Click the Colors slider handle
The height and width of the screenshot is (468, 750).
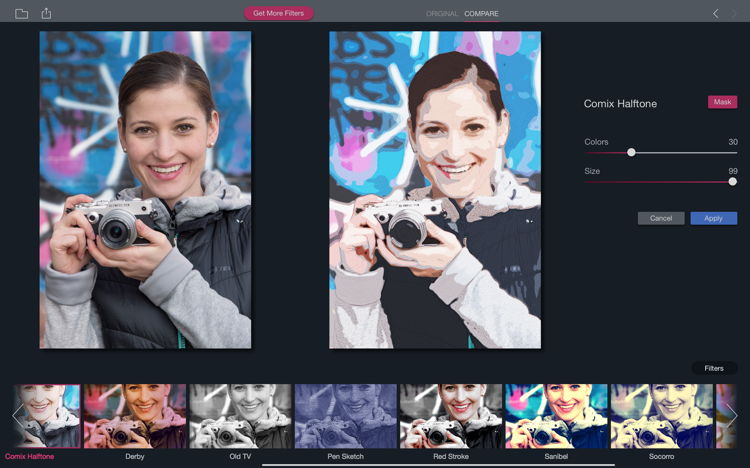(x=631, y=152)
